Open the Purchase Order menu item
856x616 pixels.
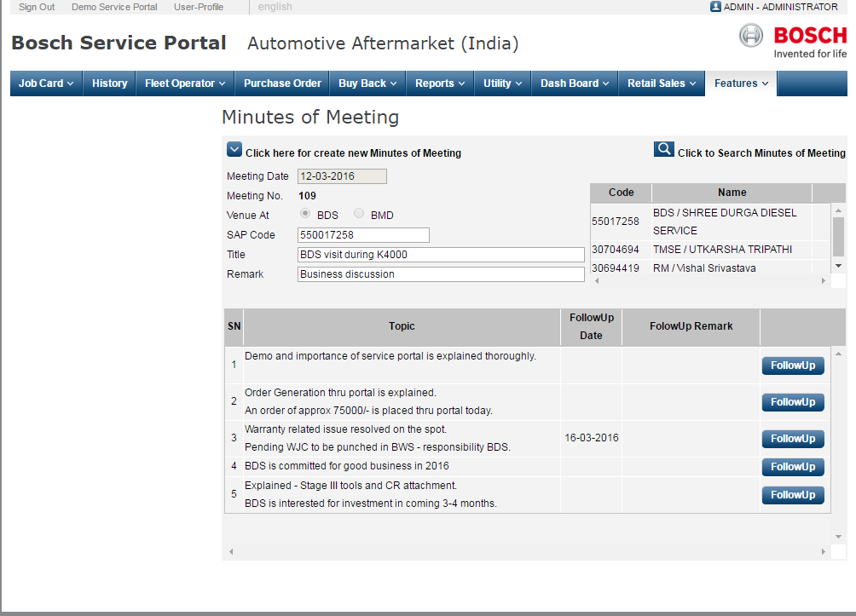click(282, 83)
